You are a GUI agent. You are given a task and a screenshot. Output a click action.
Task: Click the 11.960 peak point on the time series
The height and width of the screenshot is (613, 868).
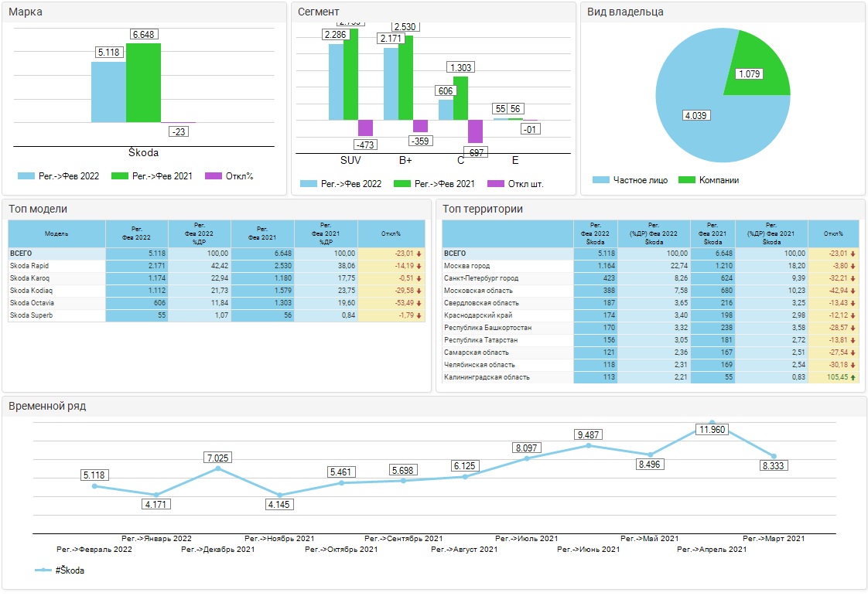pyautogui.click(x=712, y=423)
